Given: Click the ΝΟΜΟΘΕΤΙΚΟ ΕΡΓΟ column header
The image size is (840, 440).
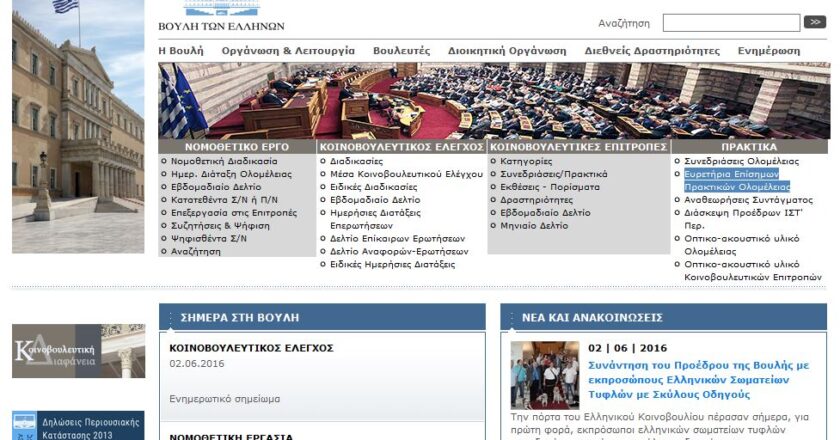Looking at the screenshot, I should [237, 147].
